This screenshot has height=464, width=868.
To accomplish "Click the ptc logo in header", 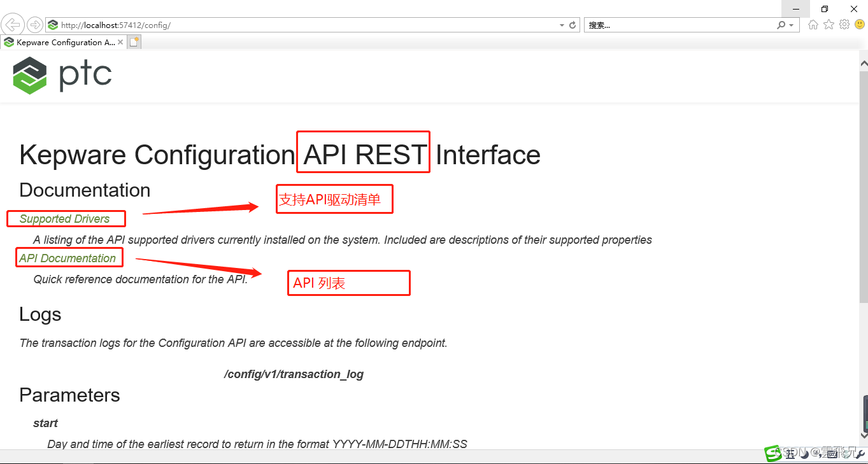I will pos(62,75).
